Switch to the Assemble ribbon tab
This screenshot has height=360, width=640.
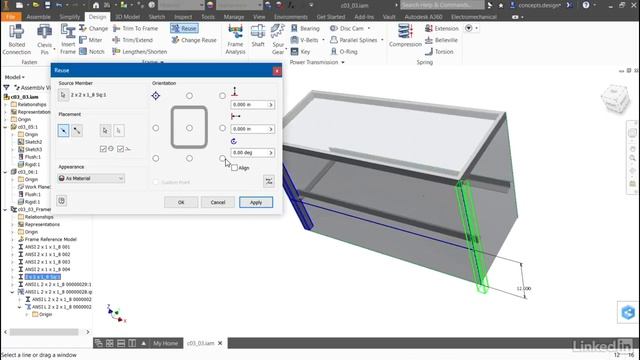(x=38, y=17)
